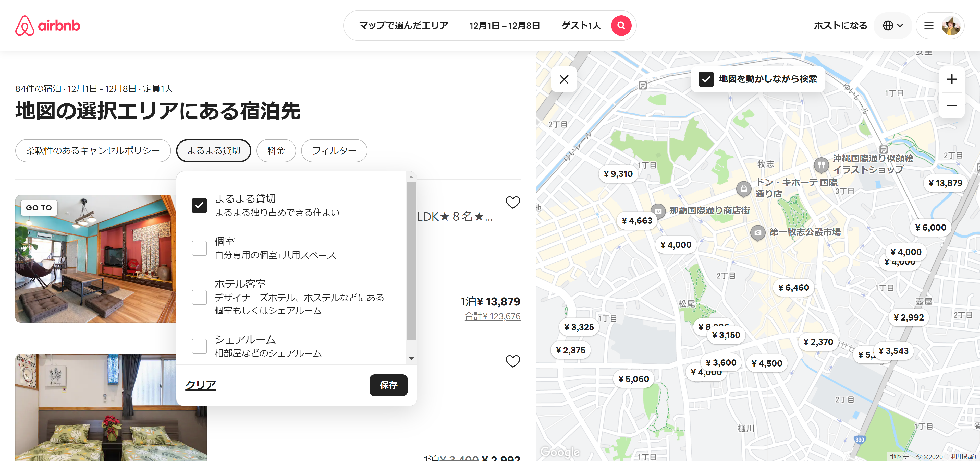Screen dimensions: 980x461
Task: Select the ゲスト1人 search segment
Action: click(581, 26)
